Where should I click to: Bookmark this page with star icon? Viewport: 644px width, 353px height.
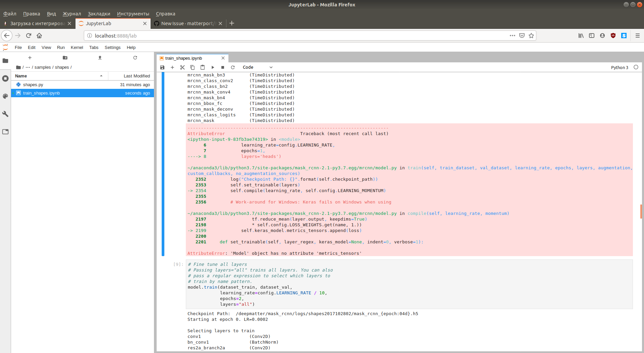[531, 36]
